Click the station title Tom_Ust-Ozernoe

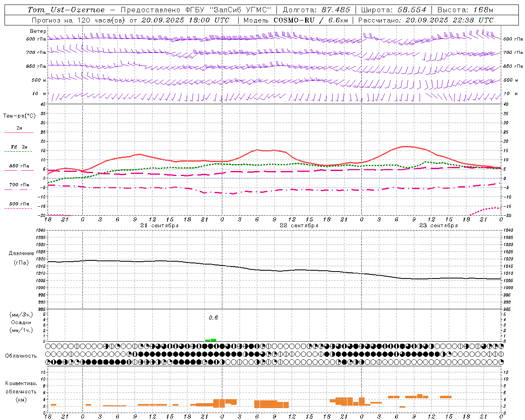click(66, 10)
